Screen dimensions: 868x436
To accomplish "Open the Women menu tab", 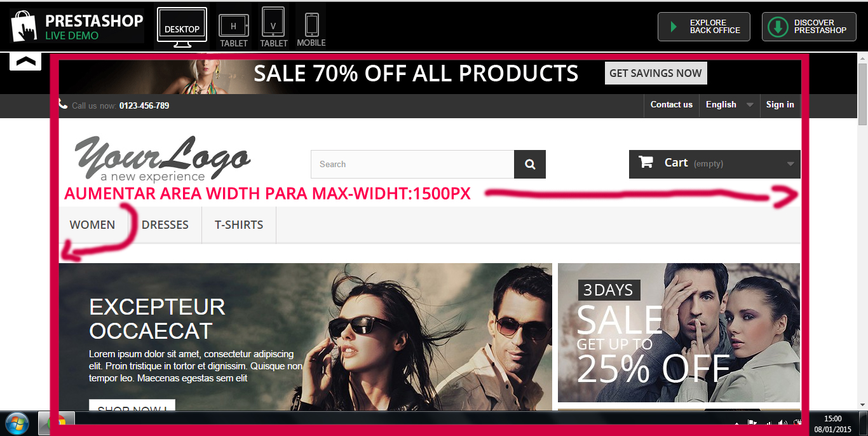I will (x=93, y=225).
